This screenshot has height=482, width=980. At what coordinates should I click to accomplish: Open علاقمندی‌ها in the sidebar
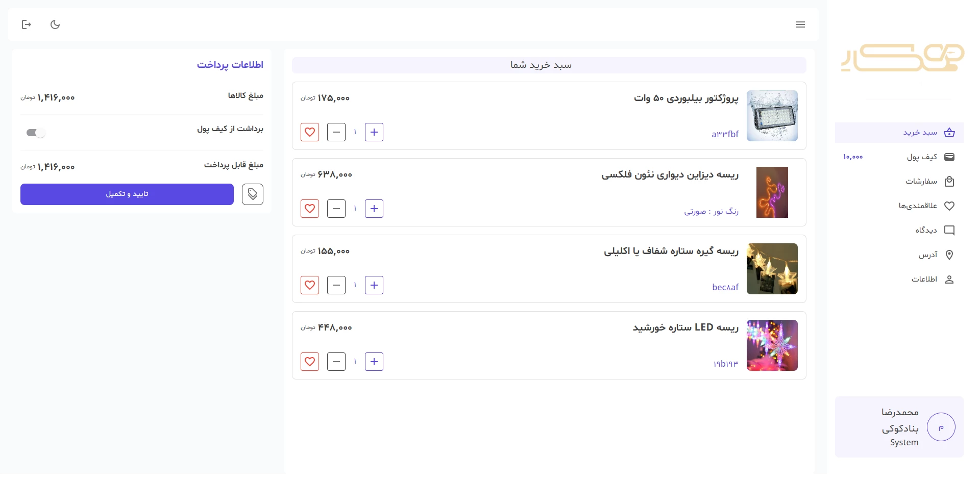coord(899,206)
